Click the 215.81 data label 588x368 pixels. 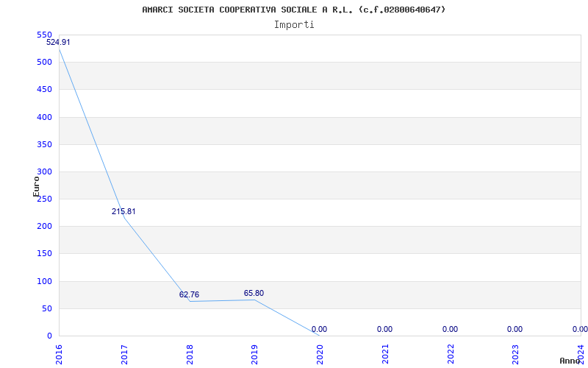point(123,211)
